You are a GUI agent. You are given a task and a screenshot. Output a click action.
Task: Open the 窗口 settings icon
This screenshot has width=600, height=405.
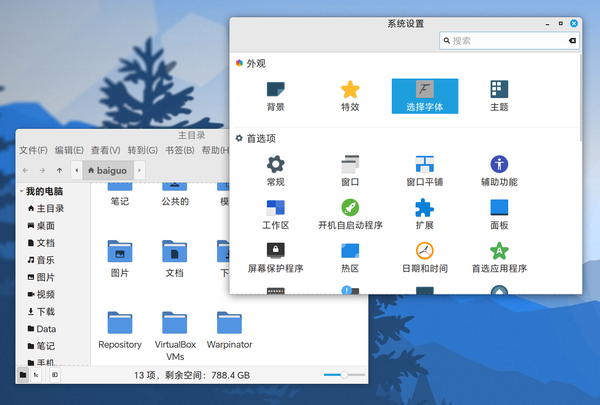(x=350, y=171)
